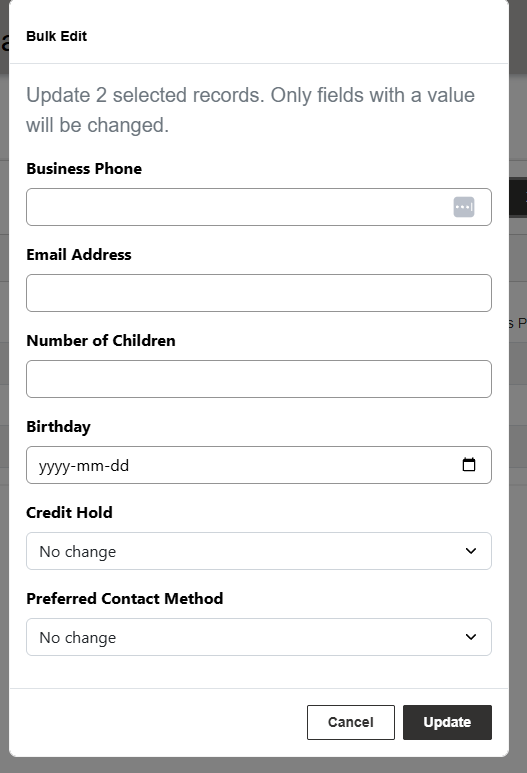Image resolution: width=527 pixels, height=773 pixels.
Task: Click the Credit Hold label
Action: (x=69, y=513)
